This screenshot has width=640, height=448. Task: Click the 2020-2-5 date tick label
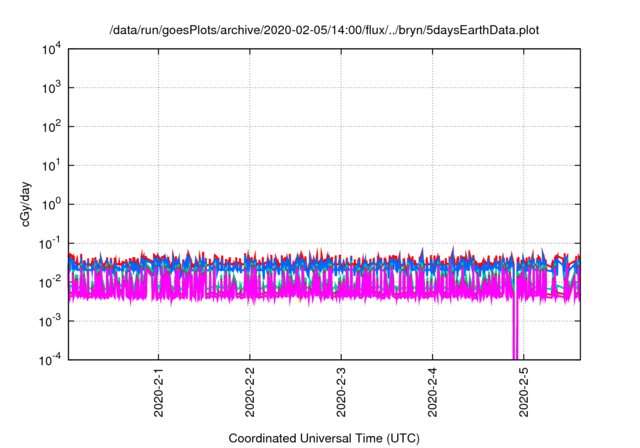click(524, 392)
